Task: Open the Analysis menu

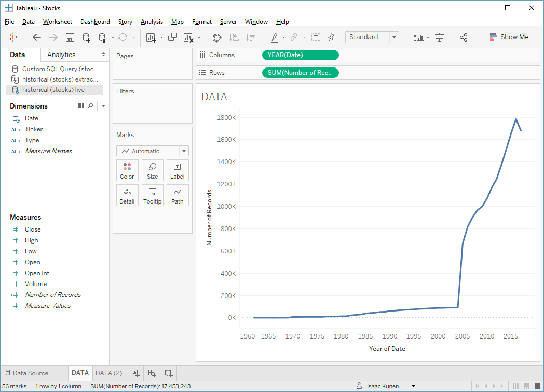Action: pos(152,21)
